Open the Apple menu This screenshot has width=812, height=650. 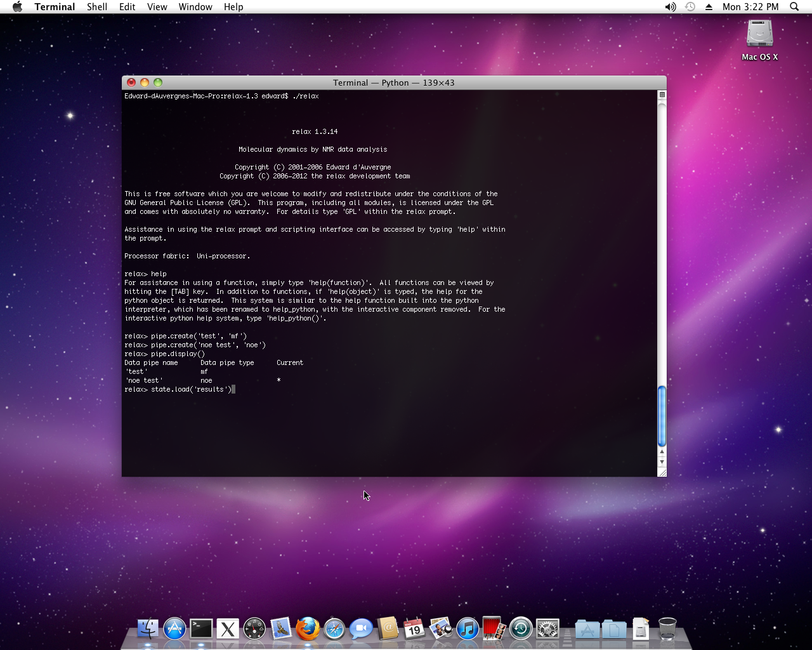pos(17,7)
